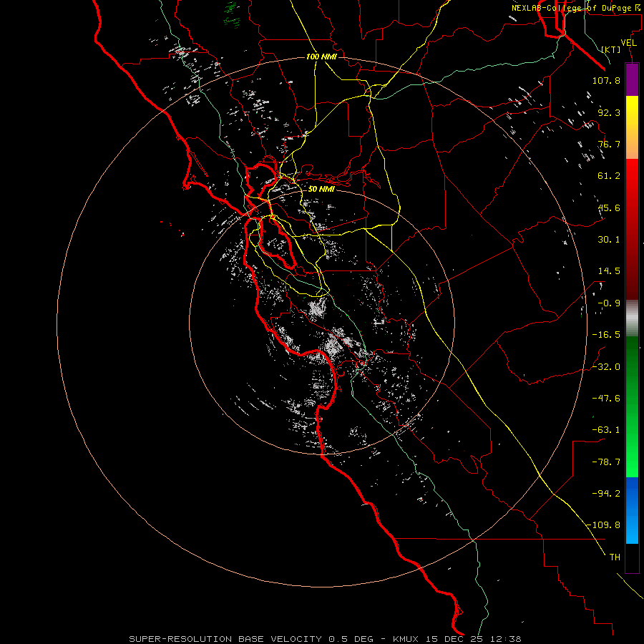The height and width of the screenshot is (644, 644).
Task: Select the -16.5 velocity scale value
Action: point(606,335)
